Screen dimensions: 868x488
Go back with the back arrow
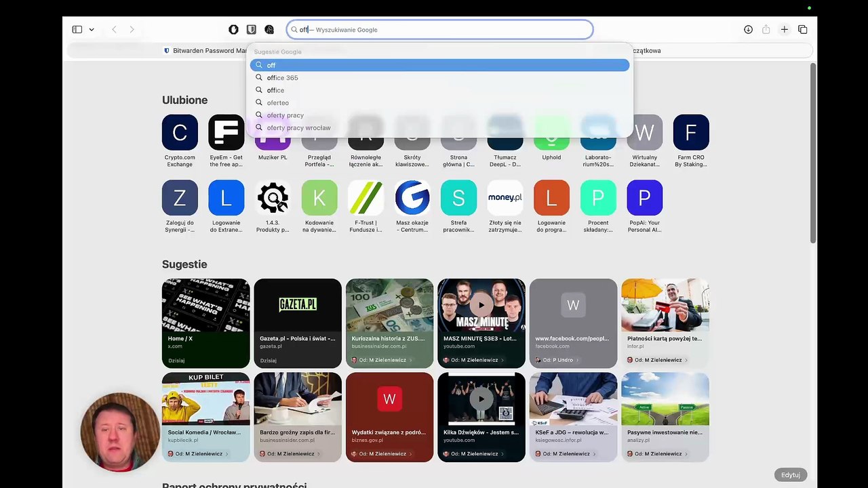tap(114, 30)
